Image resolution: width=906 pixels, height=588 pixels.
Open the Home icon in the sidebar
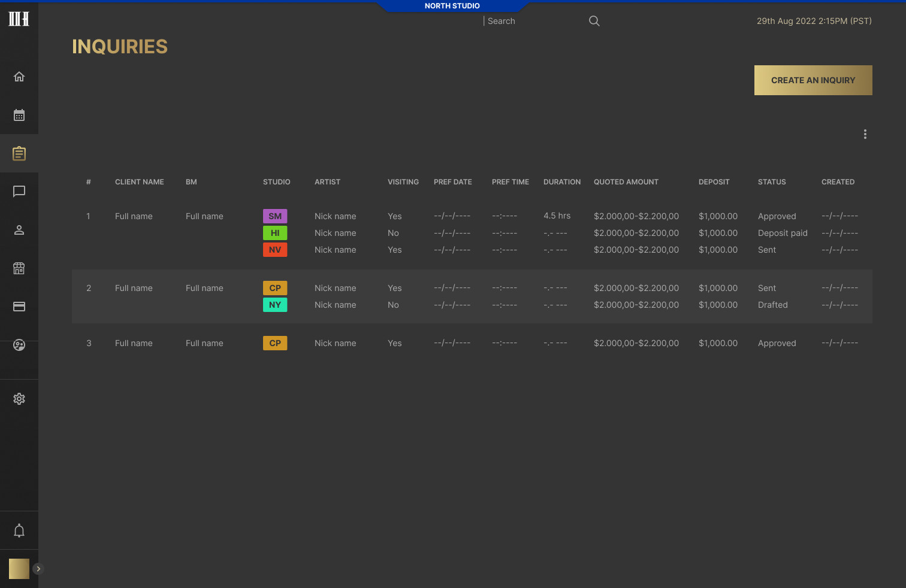coord(19,77)
